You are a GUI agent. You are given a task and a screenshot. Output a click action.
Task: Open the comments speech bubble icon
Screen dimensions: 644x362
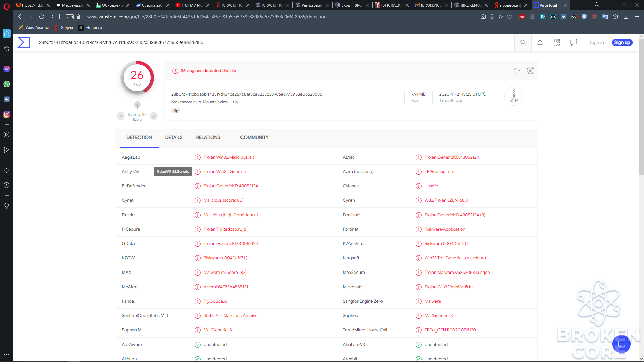tap(574, 42)
